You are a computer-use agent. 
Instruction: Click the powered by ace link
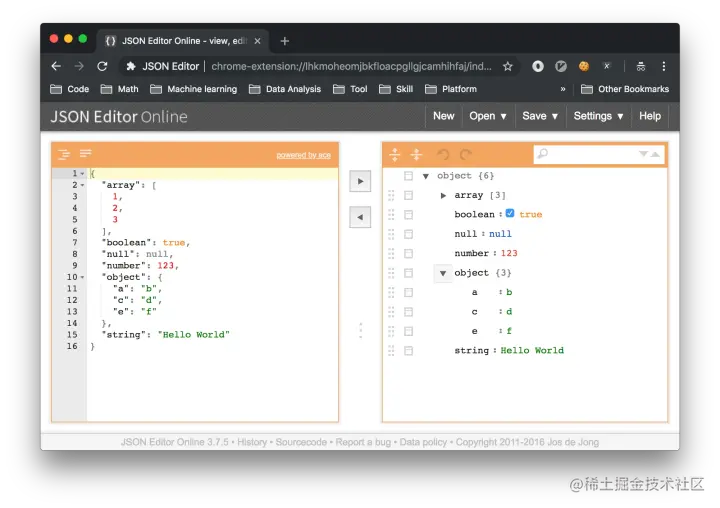(304, 155)
